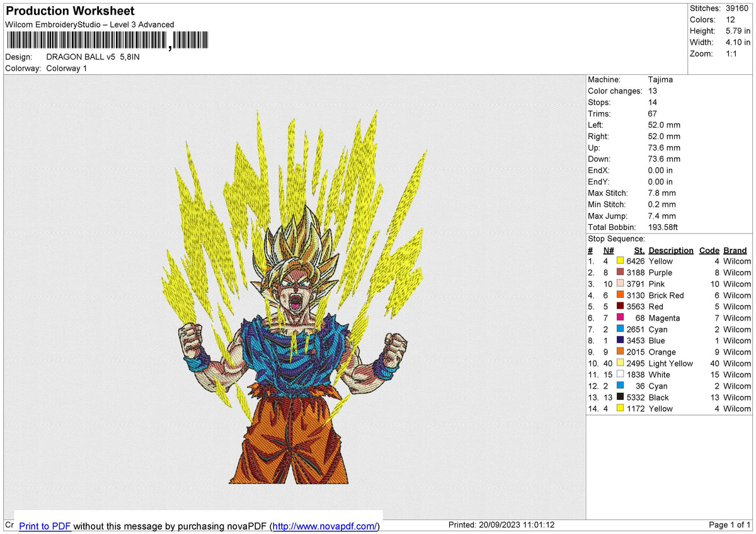756x534 pixels.
Task: Click the Trims value 67
Action: click(x=653, y=114)
